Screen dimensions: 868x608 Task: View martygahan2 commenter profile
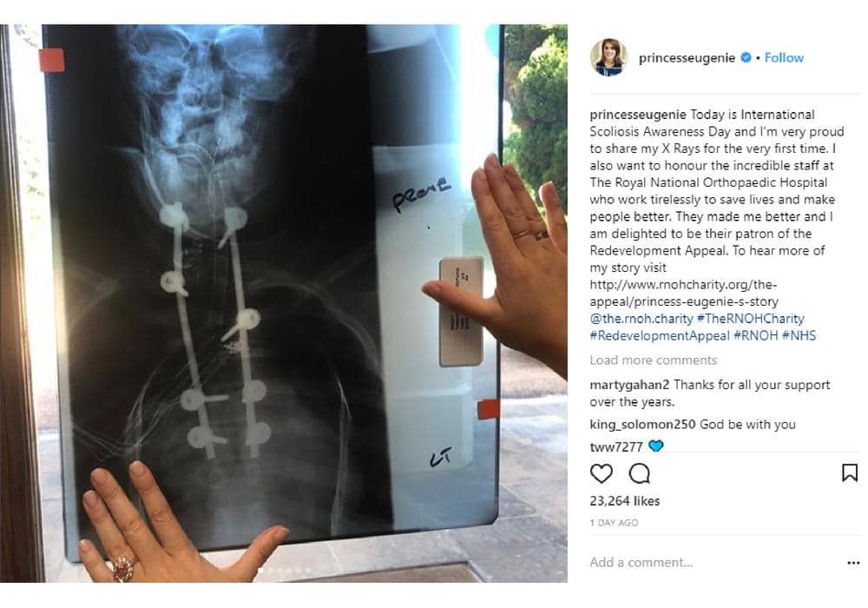click(x=629, y=385)
